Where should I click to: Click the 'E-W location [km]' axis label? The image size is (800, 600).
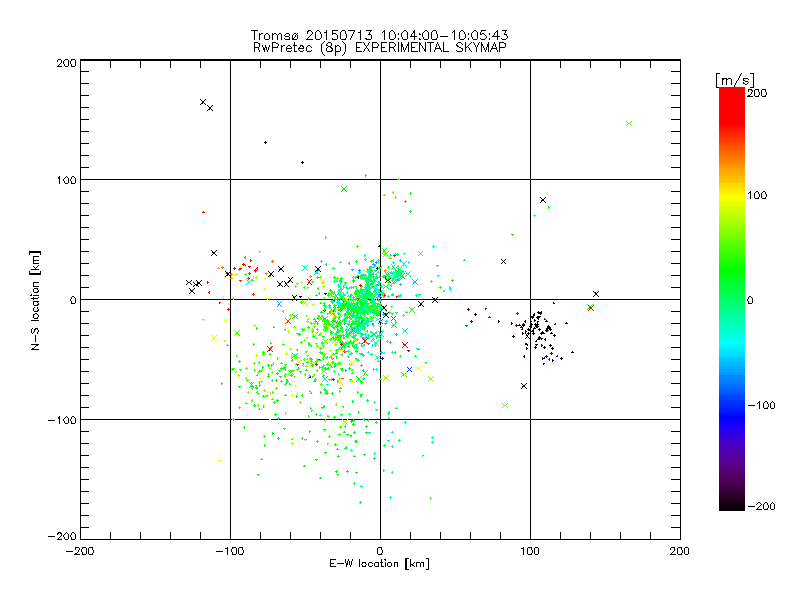pos(379,564)
